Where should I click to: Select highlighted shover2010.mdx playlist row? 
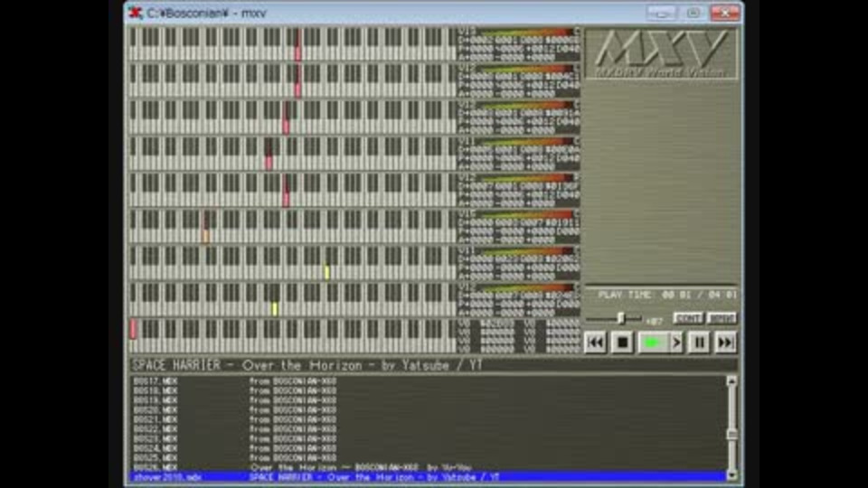(x=428, y=477)
